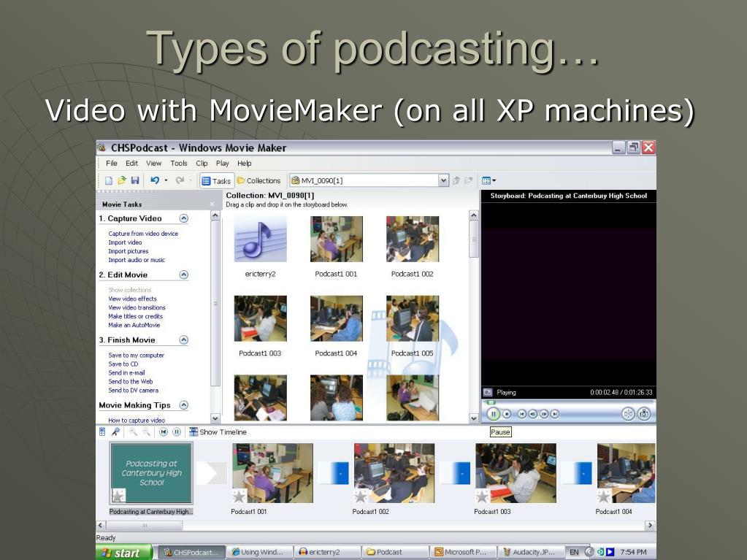Close the Movie Tasks pane

(212, 204)
